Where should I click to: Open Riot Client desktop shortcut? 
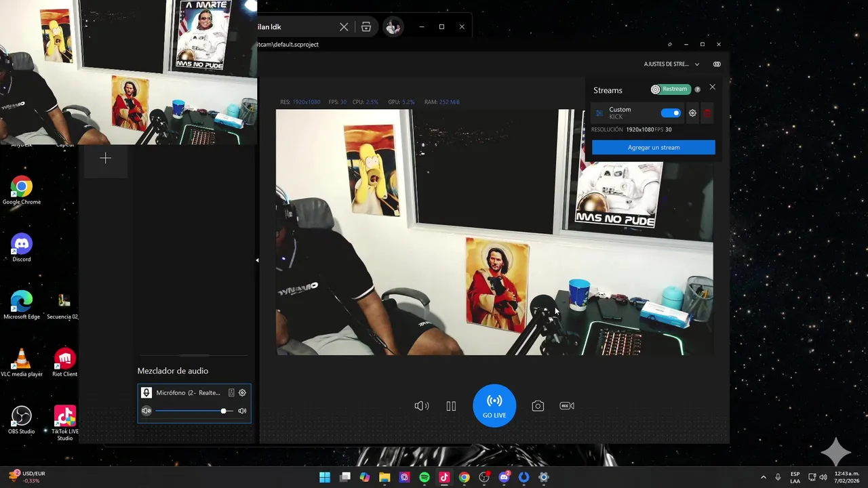(64, 363)
